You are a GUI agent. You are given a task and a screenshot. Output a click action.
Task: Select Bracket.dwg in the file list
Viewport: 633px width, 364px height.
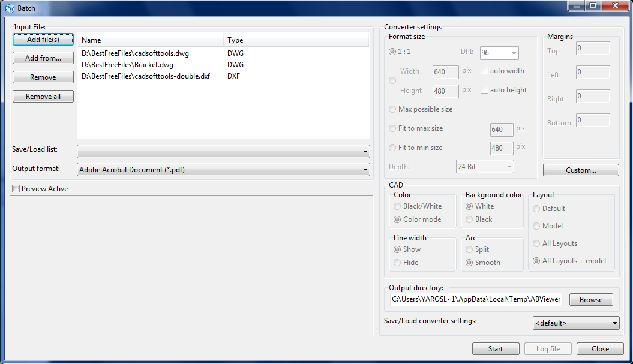128,65
